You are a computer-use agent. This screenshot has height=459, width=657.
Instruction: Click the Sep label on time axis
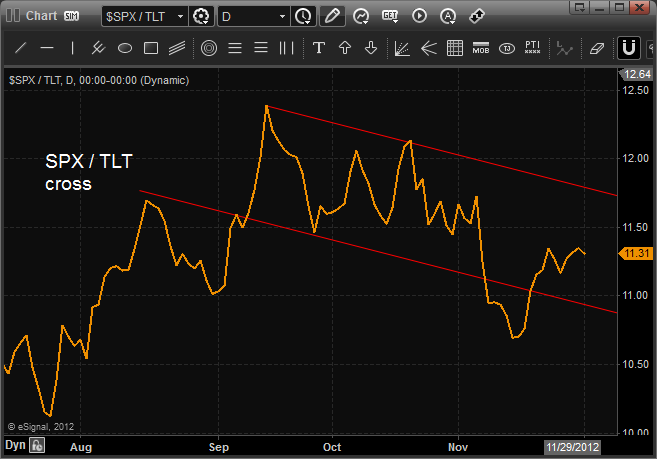219,447
